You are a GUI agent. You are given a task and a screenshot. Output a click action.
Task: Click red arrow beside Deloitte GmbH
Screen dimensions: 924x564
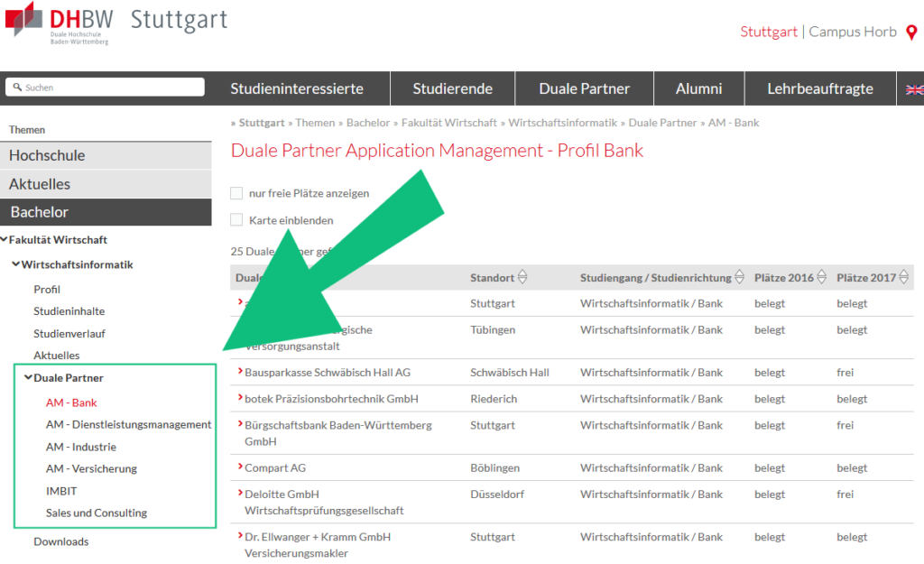tap(240, 494)
